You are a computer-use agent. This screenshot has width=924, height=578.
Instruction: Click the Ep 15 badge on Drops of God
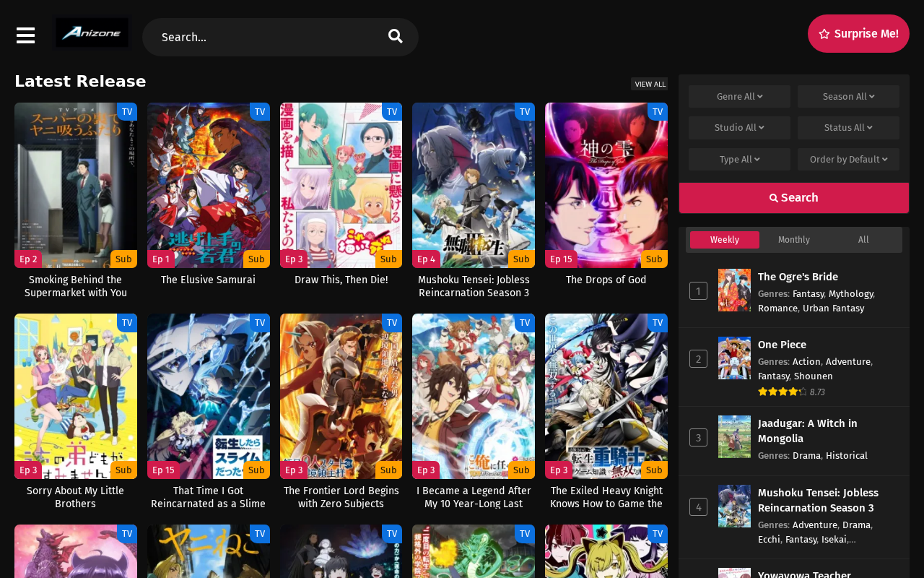coord(561,259)
